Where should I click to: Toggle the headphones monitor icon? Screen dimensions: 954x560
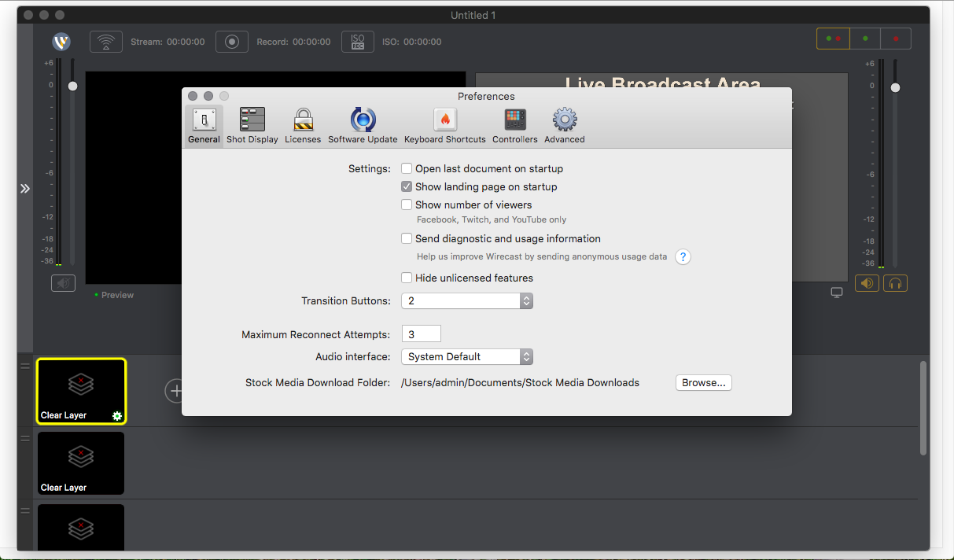[895, 283]
